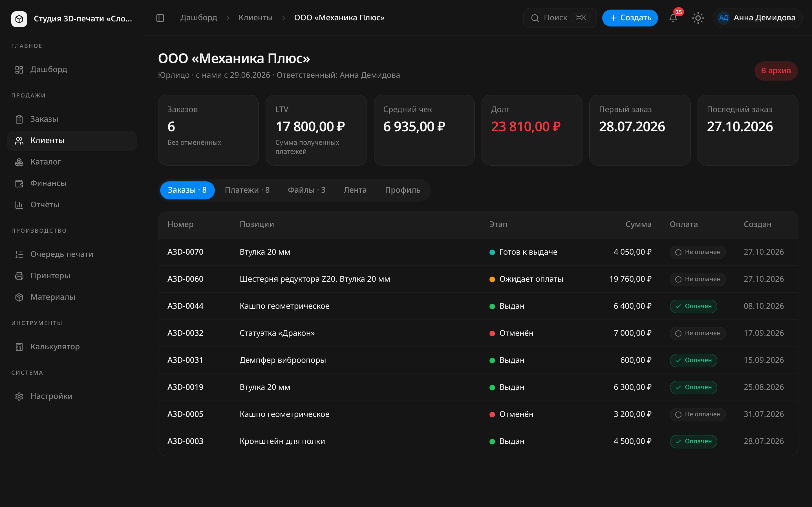Open the Профиль tab
Image resolution: width=812 pixels, height=507 pixels.
[x=402, y=190]
